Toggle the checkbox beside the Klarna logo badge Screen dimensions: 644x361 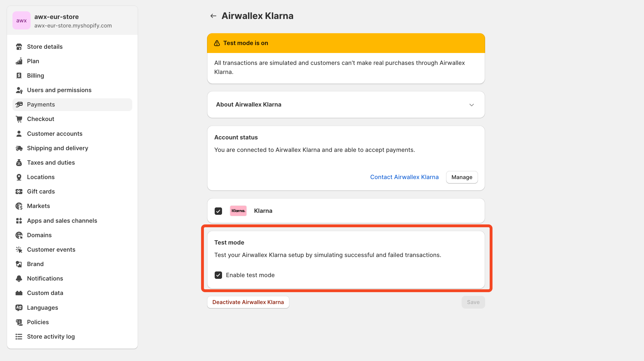point(218,211)
